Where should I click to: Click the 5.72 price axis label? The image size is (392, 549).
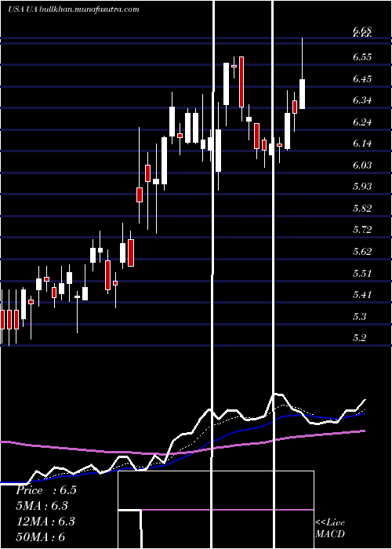tap(362, 230)
